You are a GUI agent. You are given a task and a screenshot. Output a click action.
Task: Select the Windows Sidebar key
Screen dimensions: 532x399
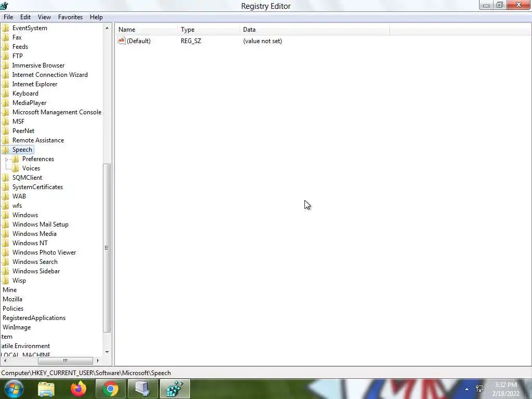tap(36, 271)
